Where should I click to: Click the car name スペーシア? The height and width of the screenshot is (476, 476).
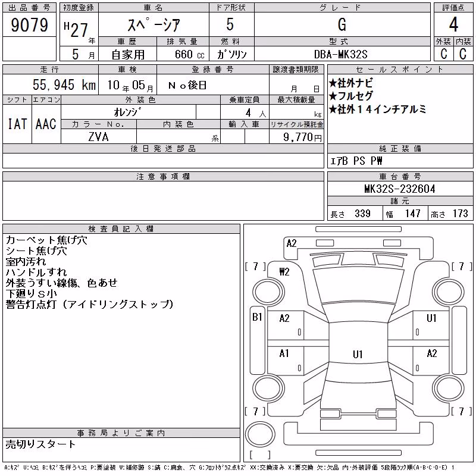154,24
